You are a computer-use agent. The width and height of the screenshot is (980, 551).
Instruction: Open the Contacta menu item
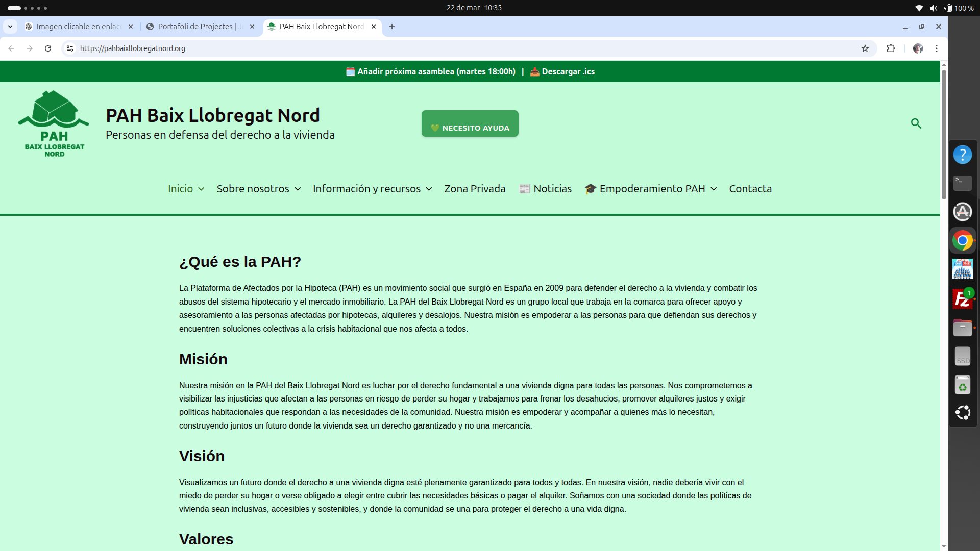click(750, 189)
